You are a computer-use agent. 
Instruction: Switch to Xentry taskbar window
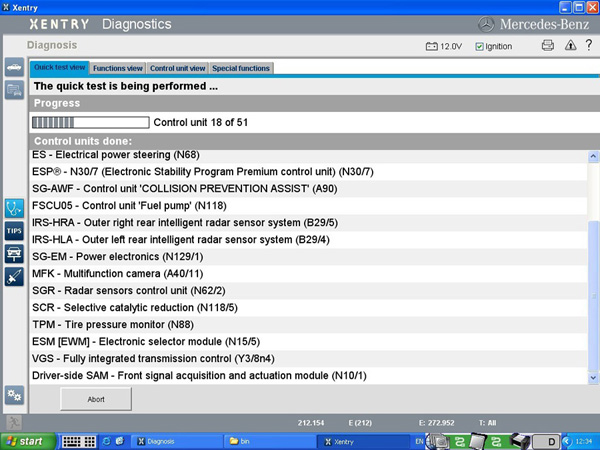[363, 442]
